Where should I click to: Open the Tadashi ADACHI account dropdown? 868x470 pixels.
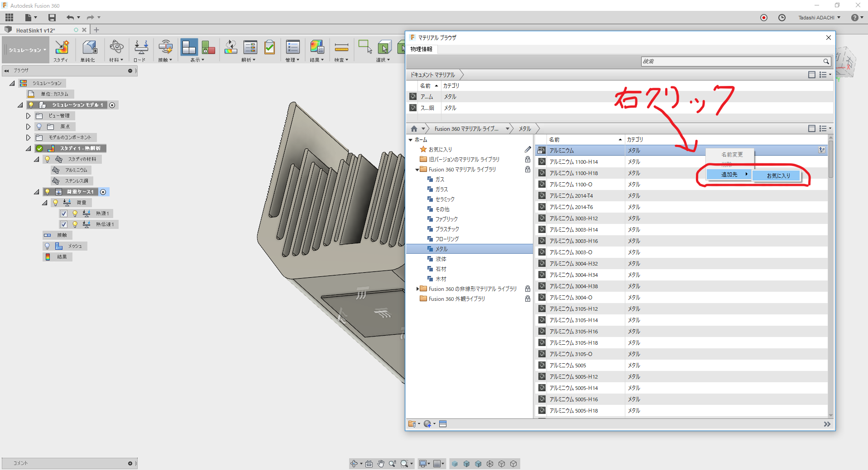point(819,18)
